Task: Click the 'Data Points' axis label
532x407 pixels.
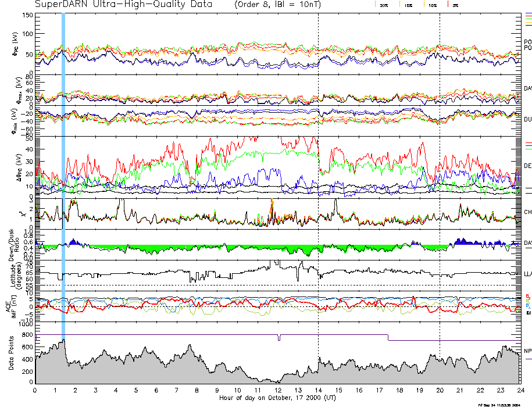Action: [11, 353]
